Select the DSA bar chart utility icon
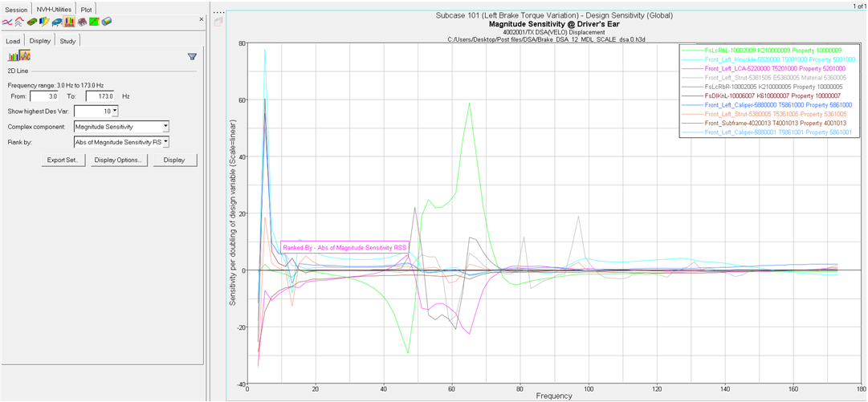This screenshot has width=868, height=402. 69,22
